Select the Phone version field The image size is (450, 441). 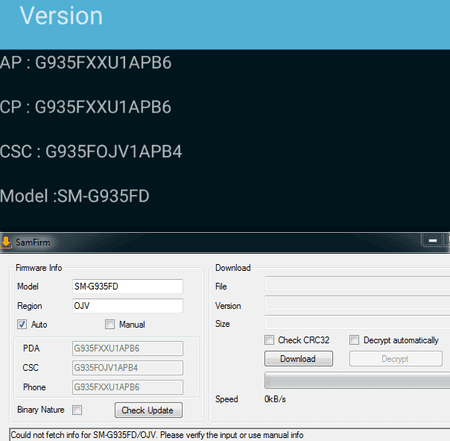point(128,387)
